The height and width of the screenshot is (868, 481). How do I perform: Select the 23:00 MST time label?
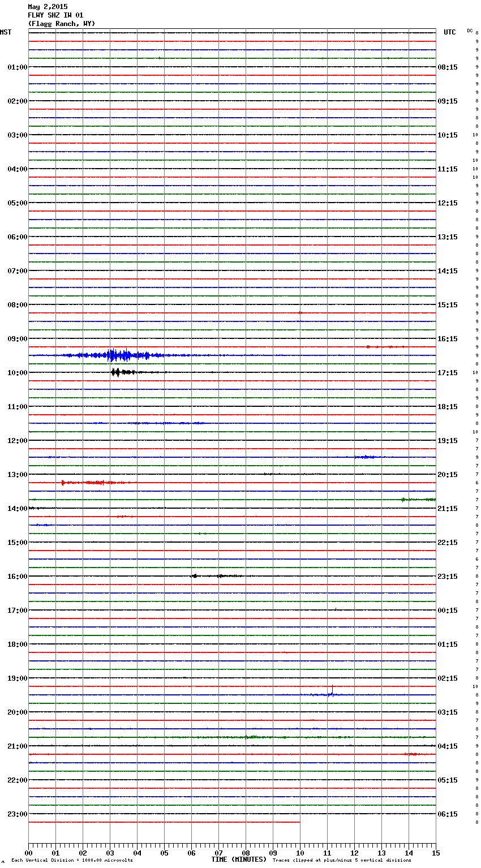click(18, 814)
